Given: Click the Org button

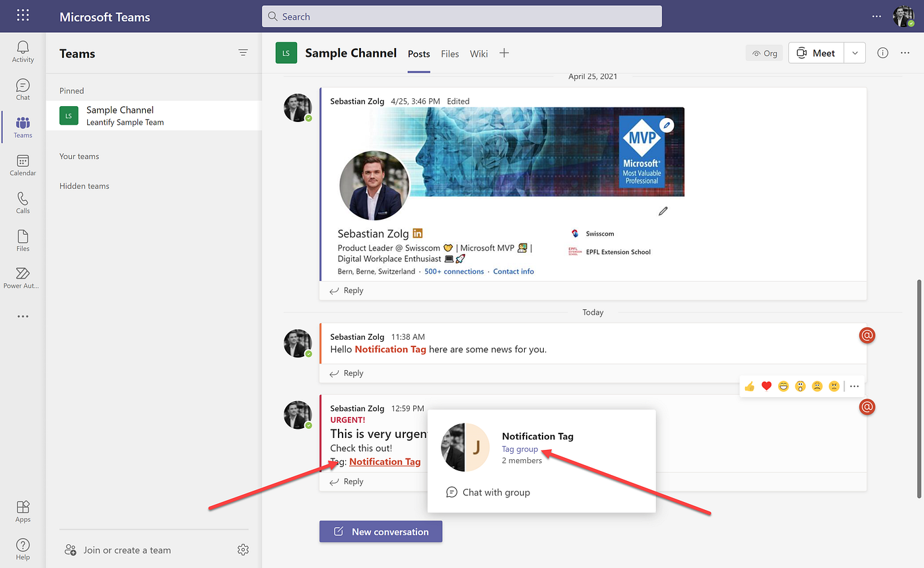Looking at the screenshot, I should 764,53.
